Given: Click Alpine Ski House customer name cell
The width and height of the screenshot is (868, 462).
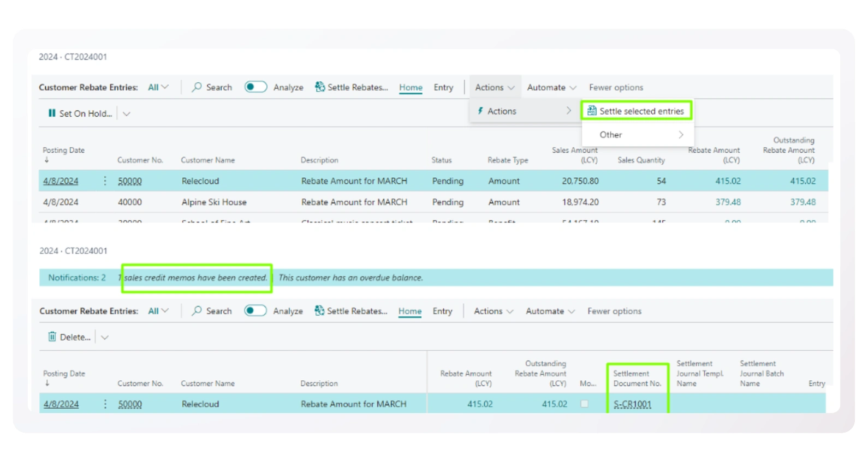Looking at the screenshot, I should click(x=214, y=202).
